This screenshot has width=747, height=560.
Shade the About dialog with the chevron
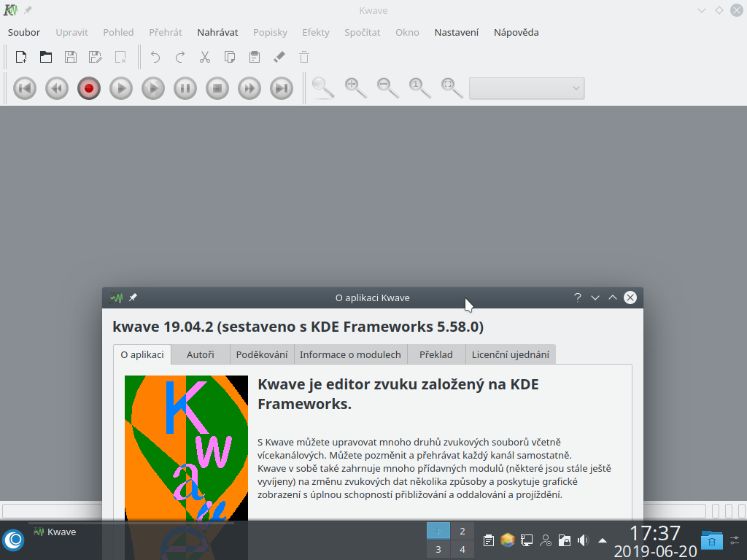[595, 297]
